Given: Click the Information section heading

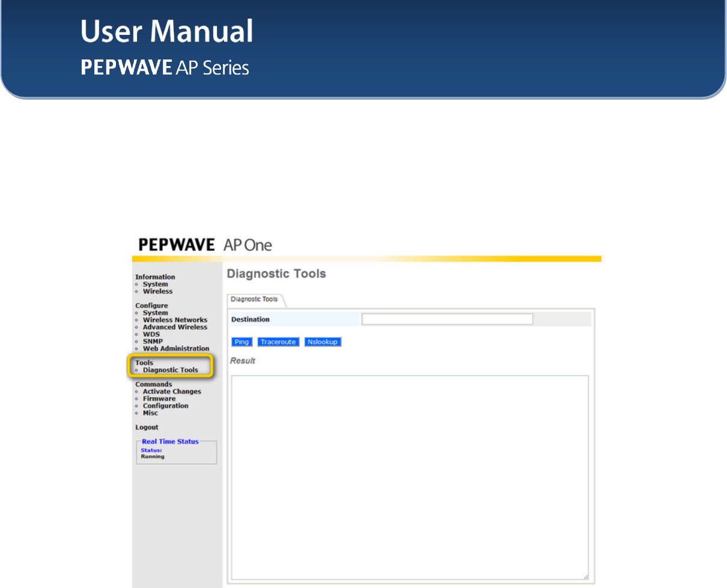Looking at the screenshot, I should pyautogui.click(x=155, y=277).
